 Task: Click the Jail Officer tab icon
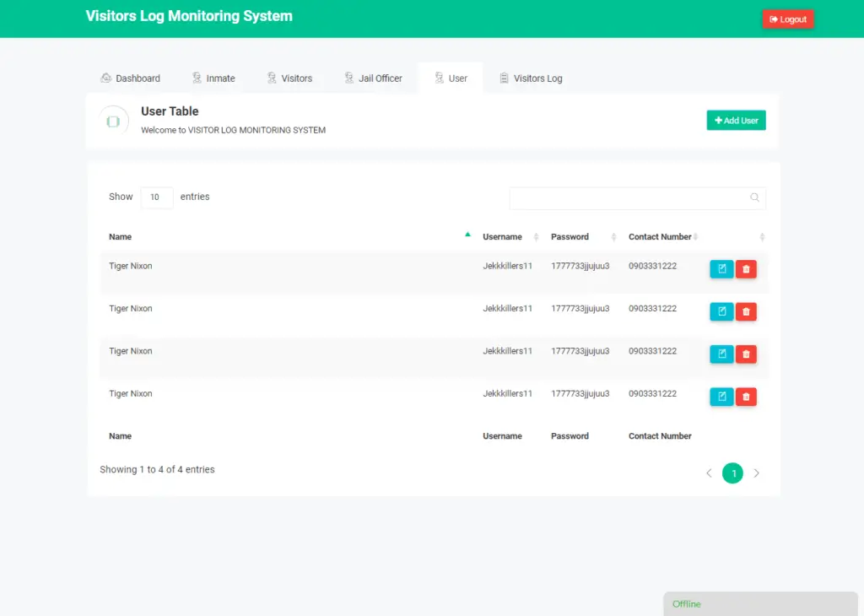[348, 78]
